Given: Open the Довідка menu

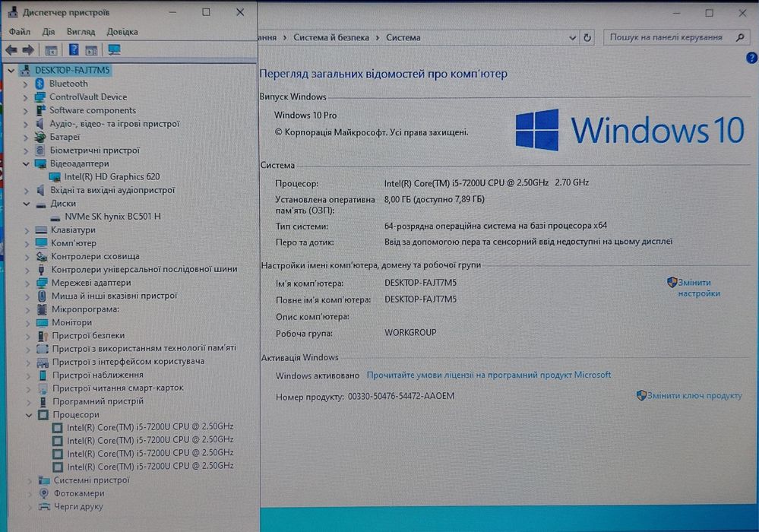Looking at the screenshot, I should [122, 32].
